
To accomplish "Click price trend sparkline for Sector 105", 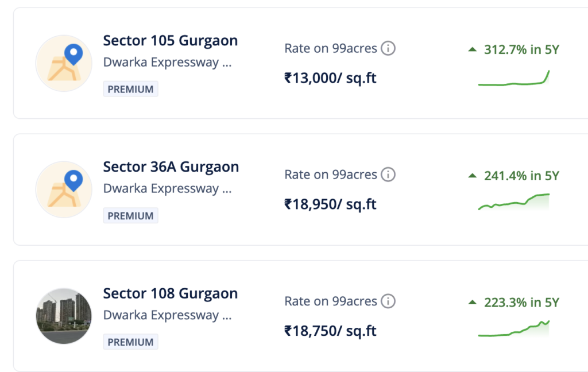I will [514, 78].
